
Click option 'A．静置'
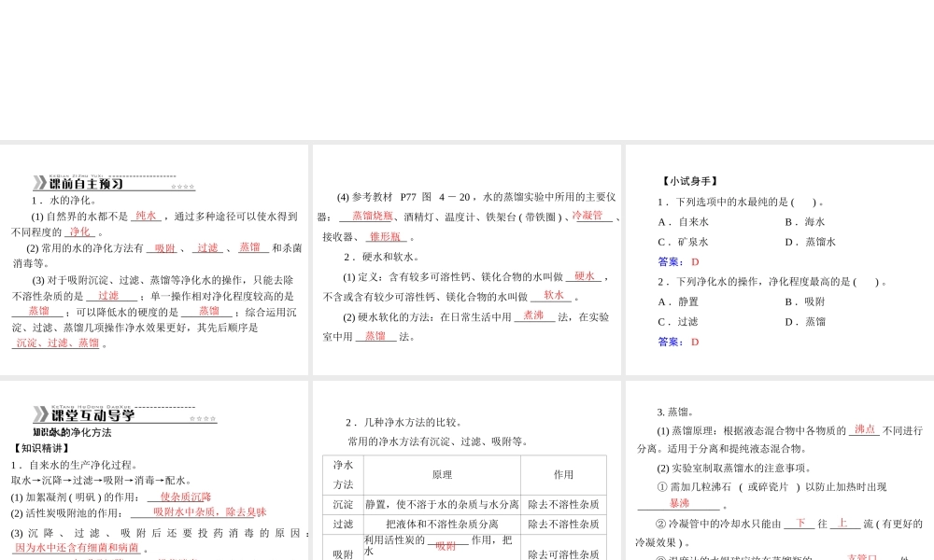tap(678, 302)
